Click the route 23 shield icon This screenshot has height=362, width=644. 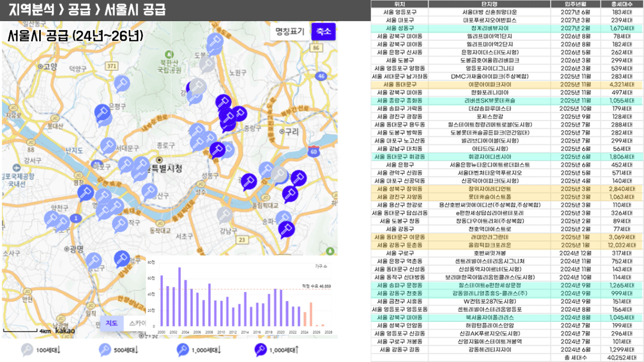click(242, 240)
